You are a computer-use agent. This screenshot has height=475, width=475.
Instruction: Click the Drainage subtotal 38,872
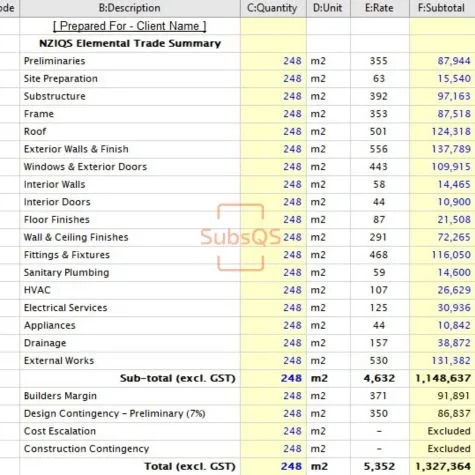pos(454,343)
